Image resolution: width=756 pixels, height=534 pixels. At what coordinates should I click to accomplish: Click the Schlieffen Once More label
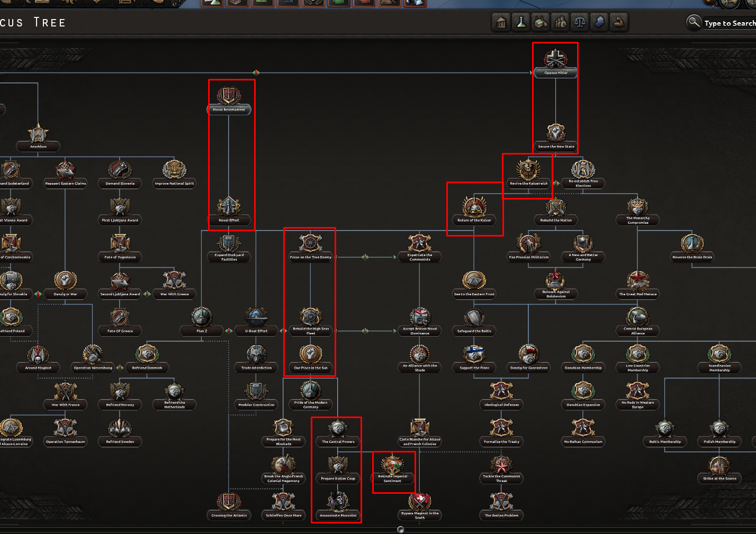pos(283,515)
